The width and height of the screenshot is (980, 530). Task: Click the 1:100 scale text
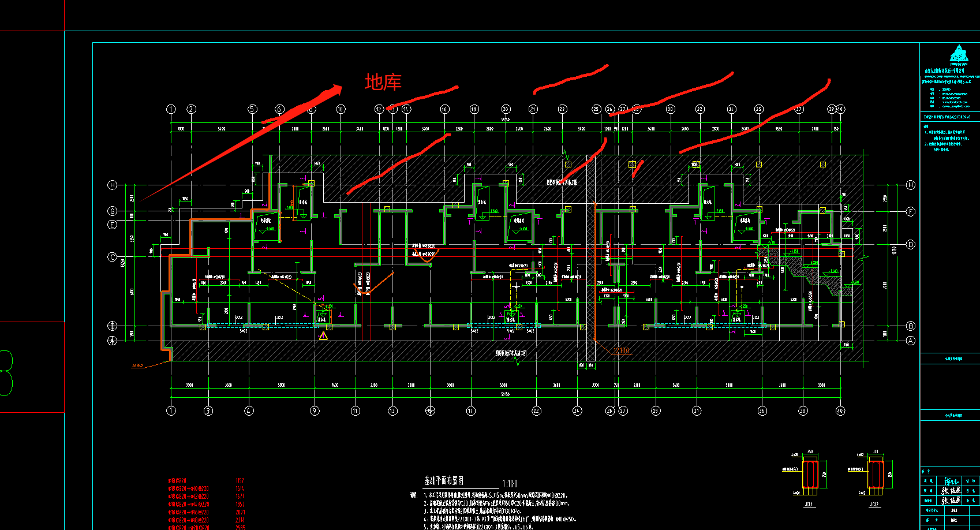click(510, 484)
